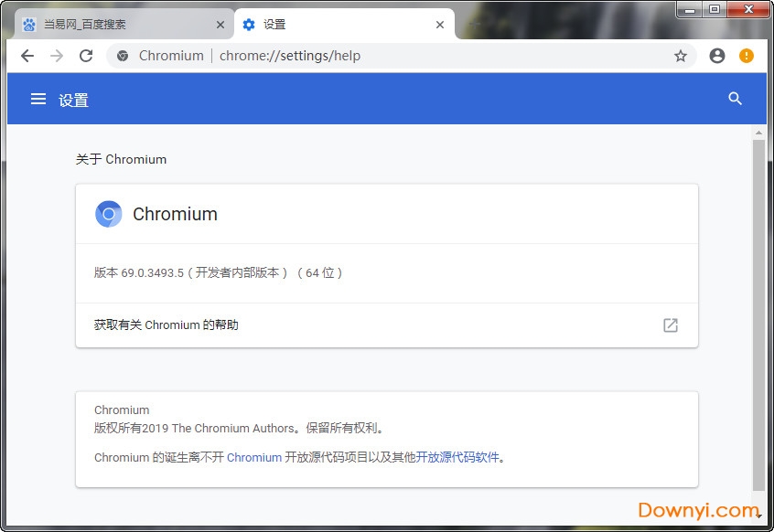Open the 开放源代码软件 link

pyautogui.click(x=457, y=458)
